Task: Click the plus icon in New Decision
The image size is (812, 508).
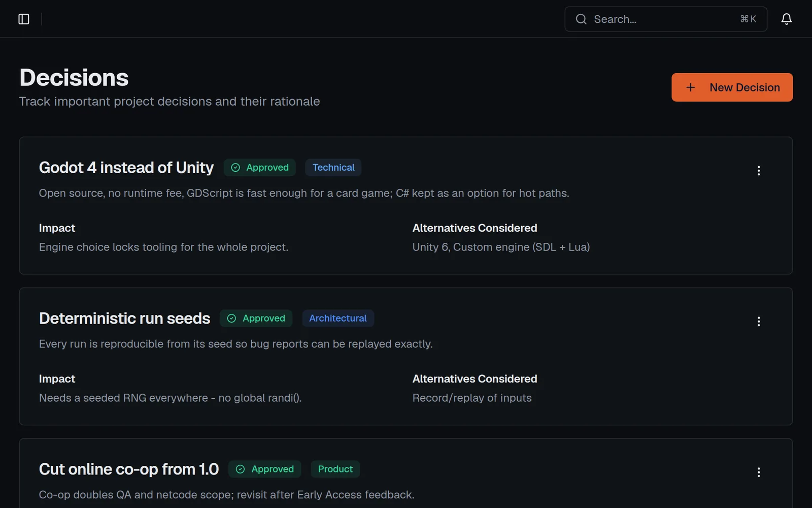Action: [690, 87]
